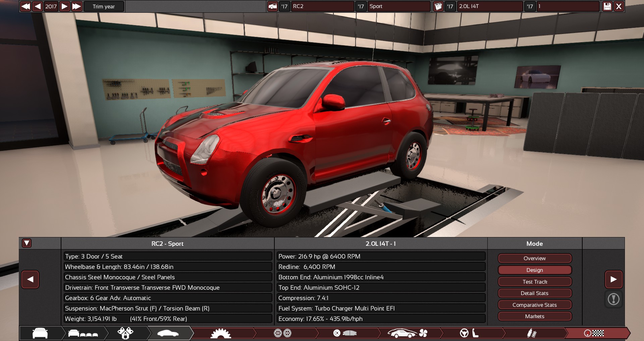Click the '17 year tag beside 2.0L I4T

450,6
